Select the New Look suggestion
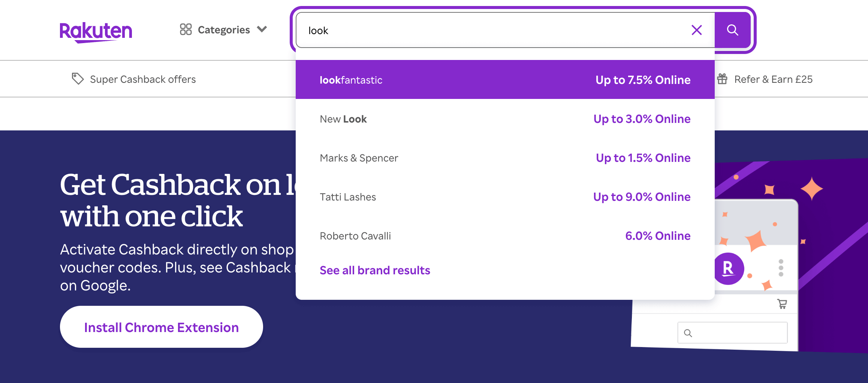Image resolution: width=868 pixels, height=383 pixels. pyautogui.click(x=505, y=119)
